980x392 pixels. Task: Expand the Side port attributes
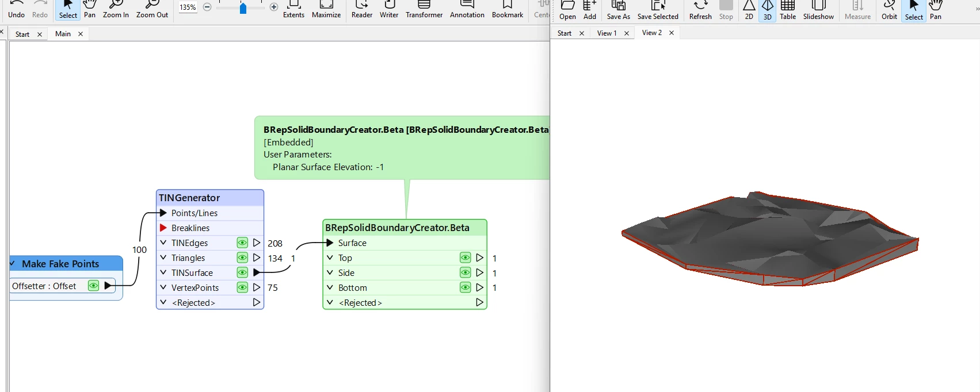330,272
